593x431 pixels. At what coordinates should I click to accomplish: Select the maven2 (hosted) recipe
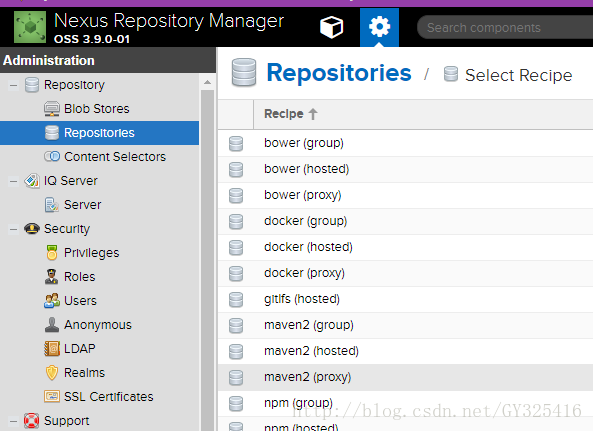tap(405, 352)
